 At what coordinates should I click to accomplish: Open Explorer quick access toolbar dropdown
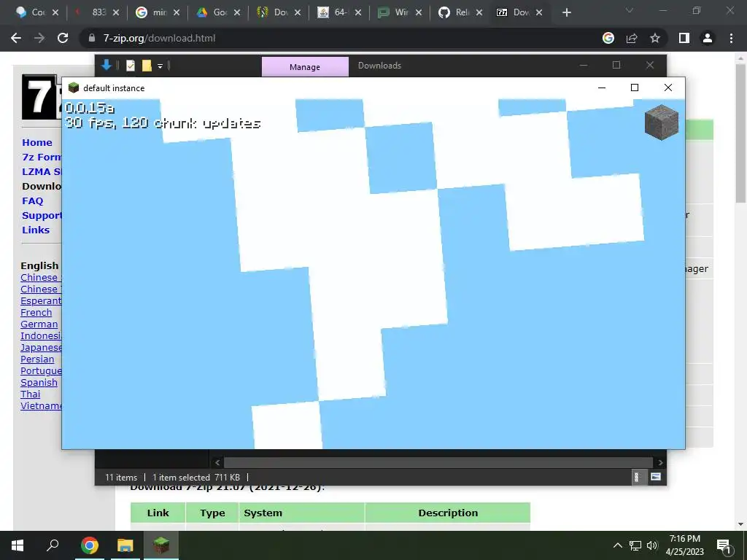(x=160, y=66)
